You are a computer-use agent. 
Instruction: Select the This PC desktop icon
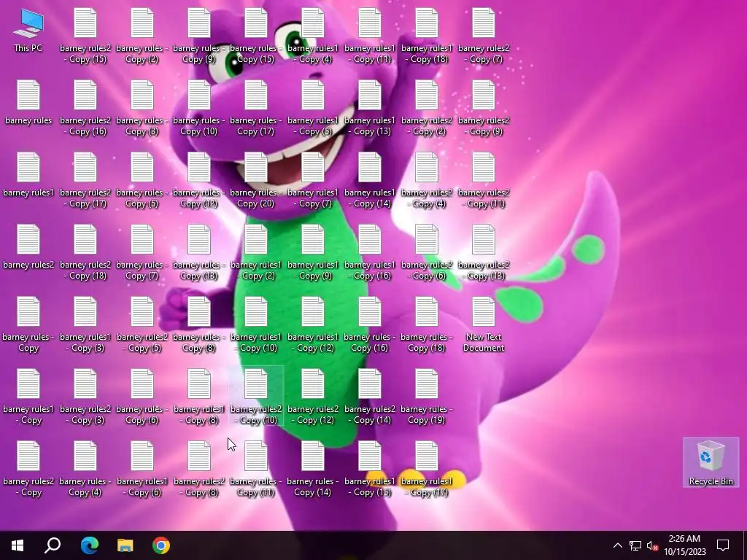coord(28,31)
